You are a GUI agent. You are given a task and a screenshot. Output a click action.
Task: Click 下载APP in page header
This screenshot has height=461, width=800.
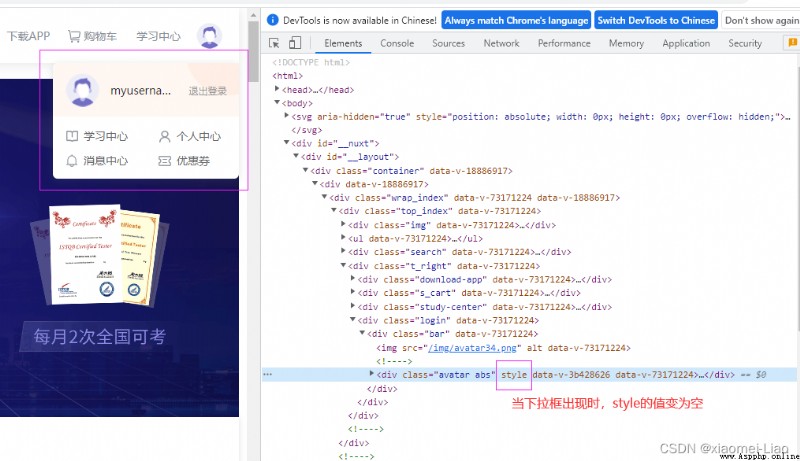[x=29, y=36]
